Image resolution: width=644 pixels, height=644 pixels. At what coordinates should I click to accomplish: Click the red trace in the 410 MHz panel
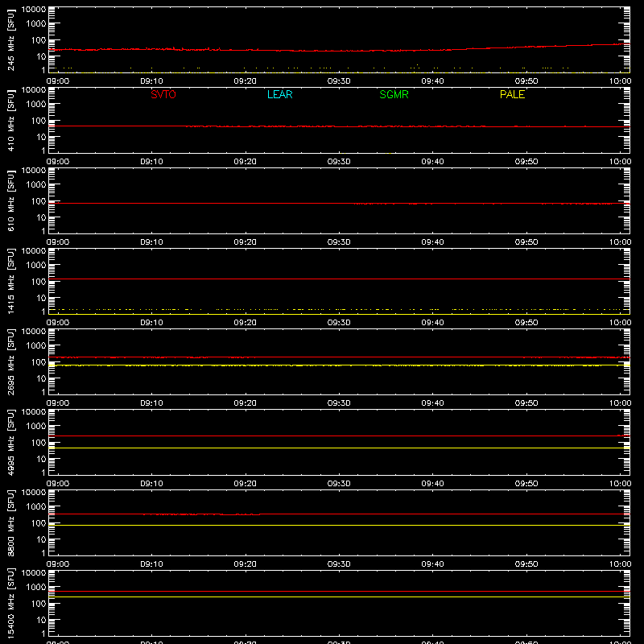(339, 126)
